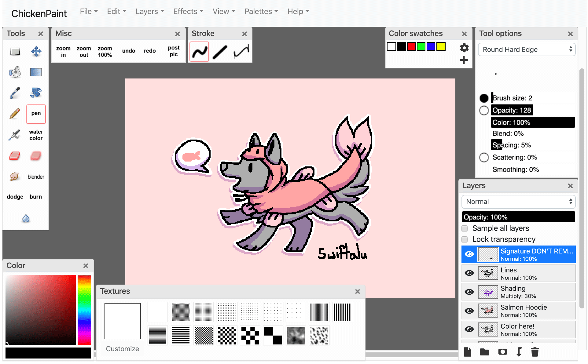Choose the paint bucket fill tool
Image resolution: width=588 pixels, height=364 pixels.
pos(15,72)
